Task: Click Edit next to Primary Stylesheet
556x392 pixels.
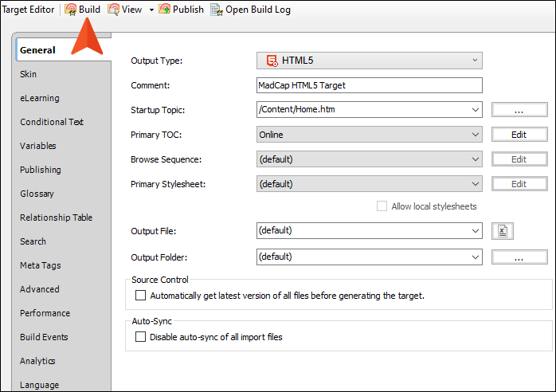Action: tap(519, 184)
